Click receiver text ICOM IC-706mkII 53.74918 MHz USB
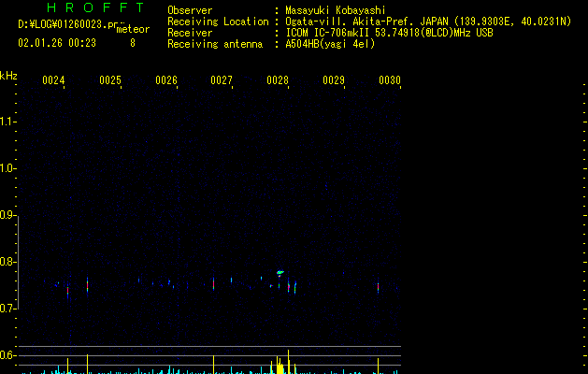The height and width of the screenshot is (374, 588). click(389, 33)
